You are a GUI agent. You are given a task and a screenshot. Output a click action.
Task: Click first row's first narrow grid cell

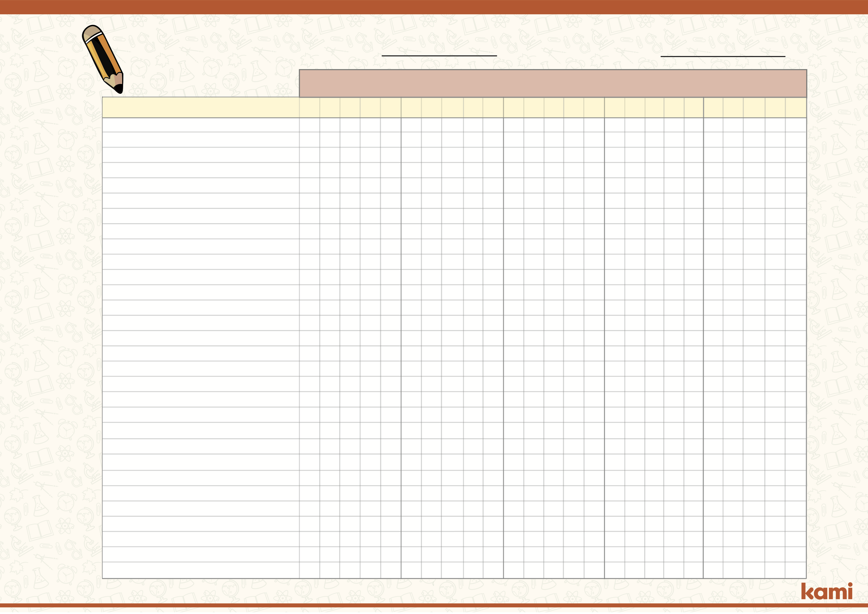click(x=309, y=125)
